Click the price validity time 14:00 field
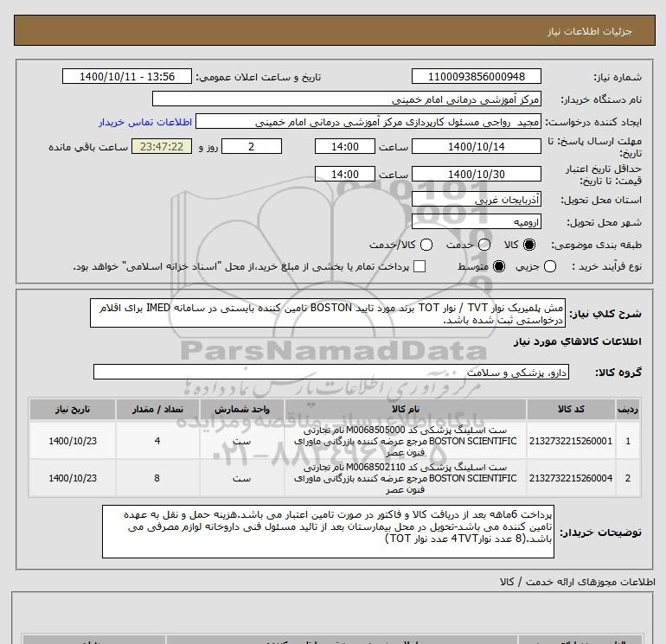Viewport: 666px width, 644px height. point(345,174)
